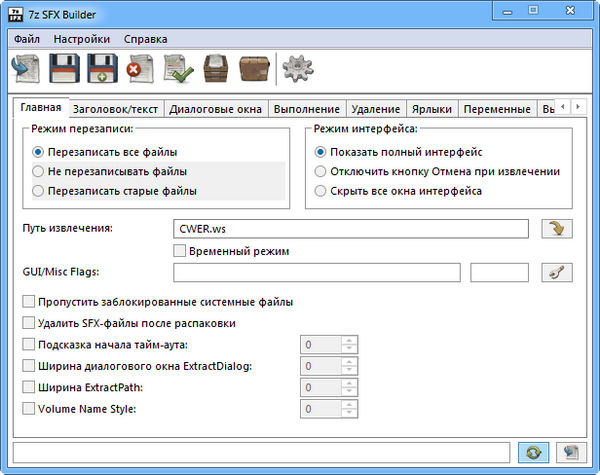The height and width of the screenshot is (475, 600).
Task: Switch to the Ярлыки tab
Action: [x=432, y=109]
